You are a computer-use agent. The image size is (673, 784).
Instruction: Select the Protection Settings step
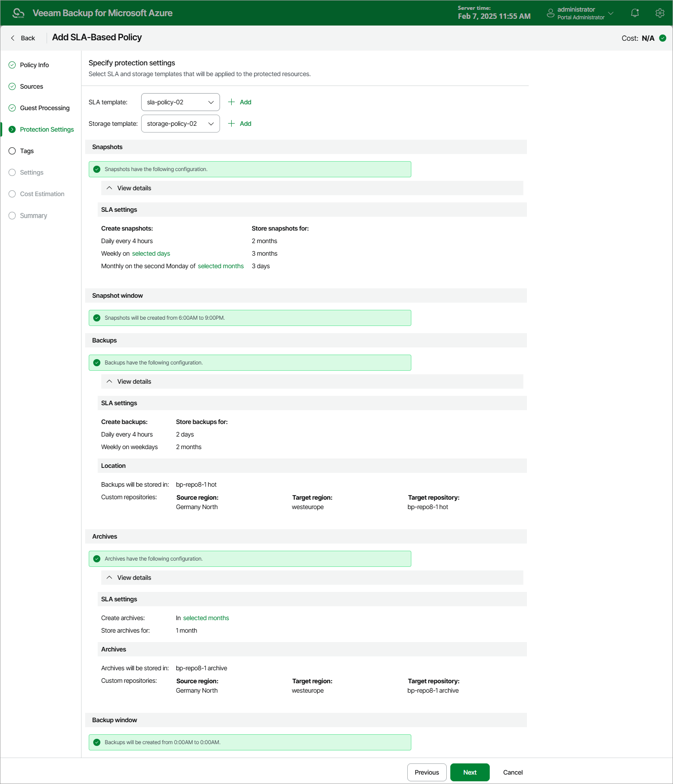pos(47,129)
